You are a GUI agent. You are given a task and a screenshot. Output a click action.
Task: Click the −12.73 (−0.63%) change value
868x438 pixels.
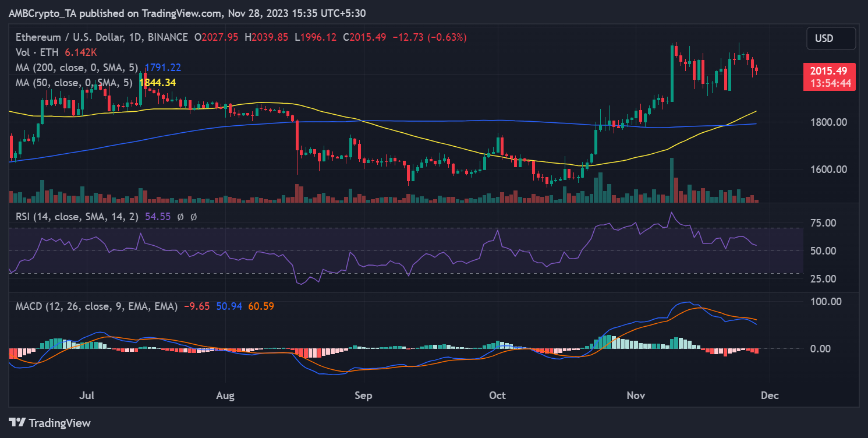pos(430,37)
